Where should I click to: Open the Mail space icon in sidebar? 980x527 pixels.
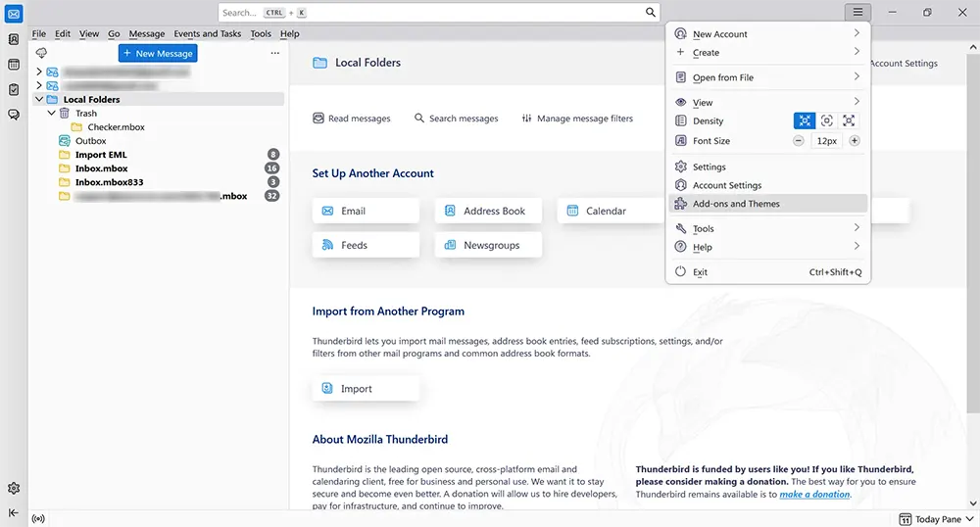(x=14, y=14)
